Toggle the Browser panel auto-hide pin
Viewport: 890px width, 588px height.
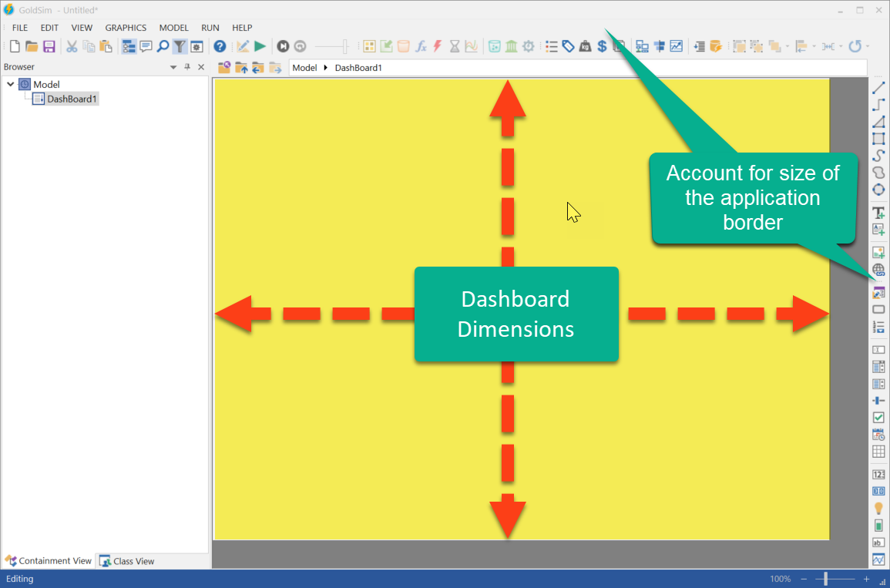(x=187, y=67)
